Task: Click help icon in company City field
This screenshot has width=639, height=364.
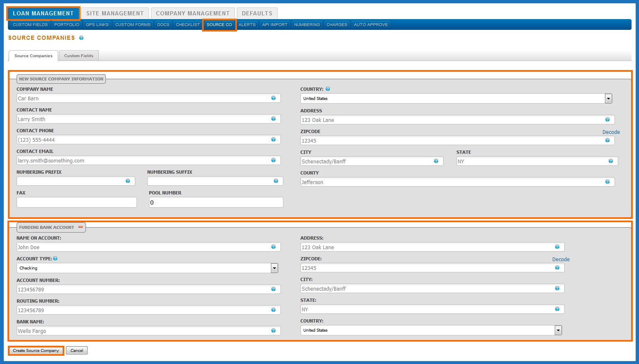Action: pyautogui.click(x=436, y=161)
